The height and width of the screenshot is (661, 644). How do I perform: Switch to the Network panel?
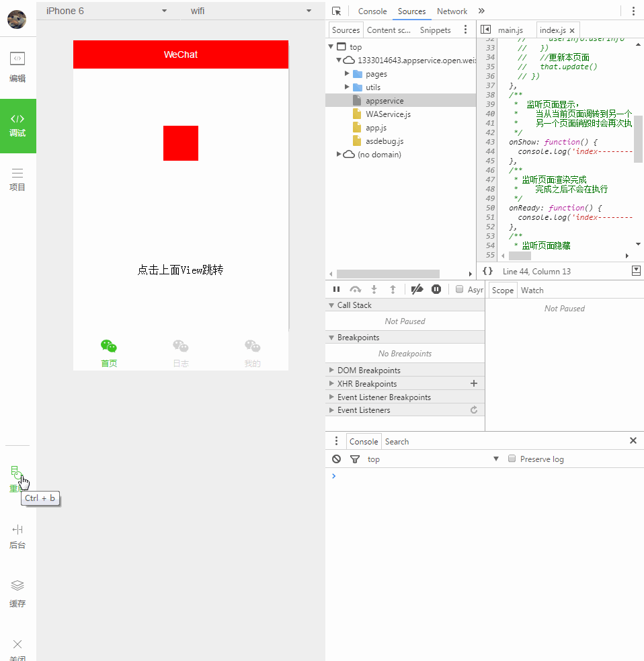coord(452,11)
